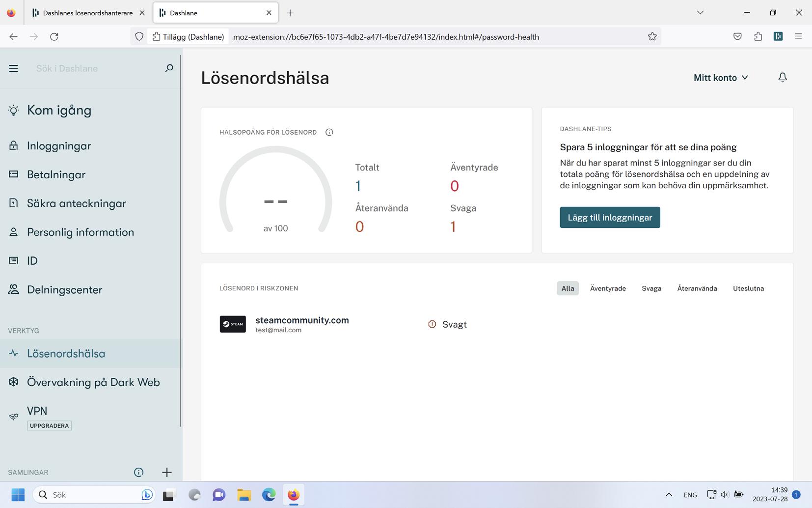Go back to the previous page
Image resolution: width=812 pixels, height=508 pixels.
14,36
